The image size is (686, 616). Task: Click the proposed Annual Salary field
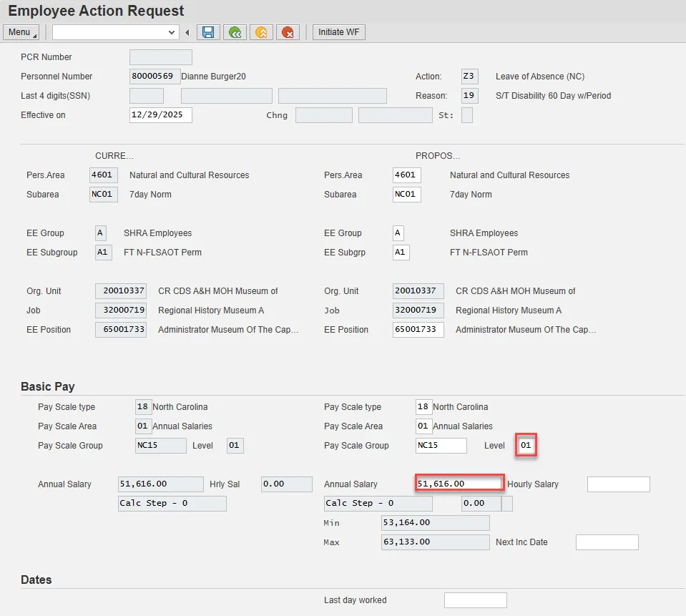(460, 484)
